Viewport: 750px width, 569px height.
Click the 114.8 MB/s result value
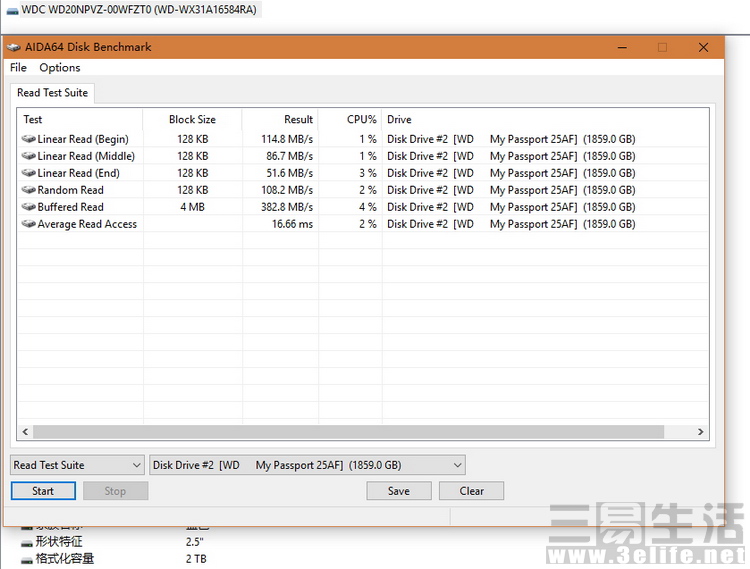(287, 139)
